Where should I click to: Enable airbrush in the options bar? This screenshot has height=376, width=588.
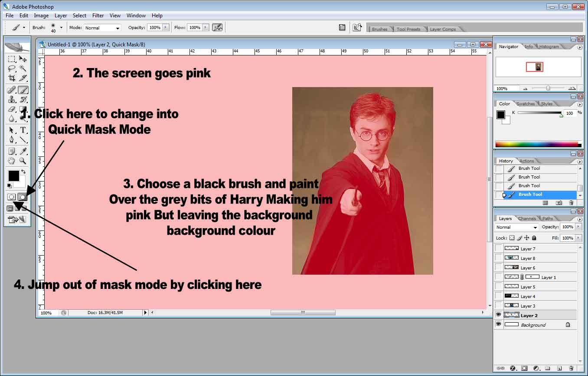217,27
